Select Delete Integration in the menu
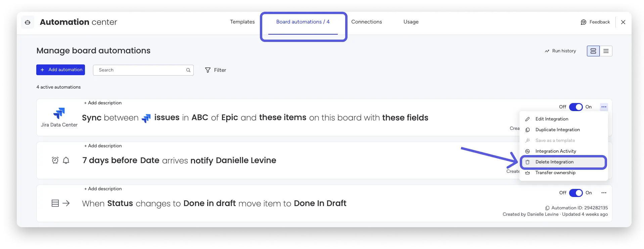This screenshot has height=249, width=644. (x=564, y=162)
